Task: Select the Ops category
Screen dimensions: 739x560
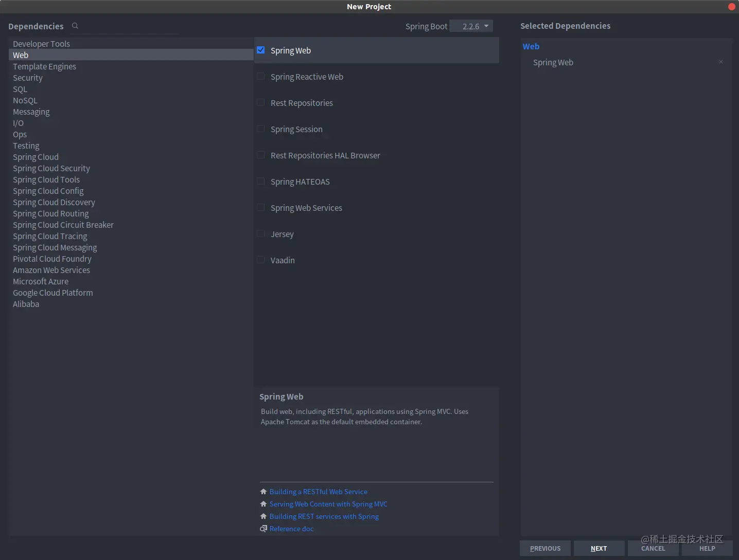Action: tap(131, 134)
